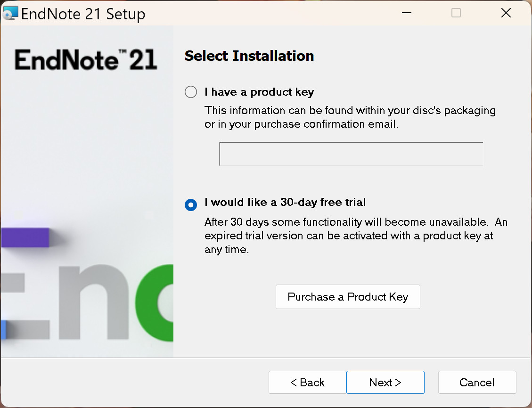Click the "Select Installation" heading

coord(249,56)
